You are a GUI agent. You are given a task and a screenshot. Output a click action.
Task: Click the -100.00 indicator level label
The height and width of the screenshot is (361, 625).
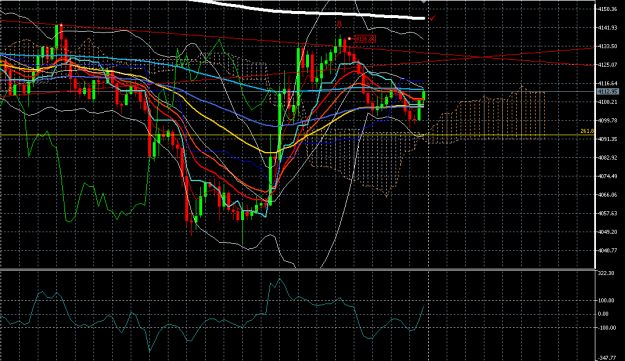point(606,328)
